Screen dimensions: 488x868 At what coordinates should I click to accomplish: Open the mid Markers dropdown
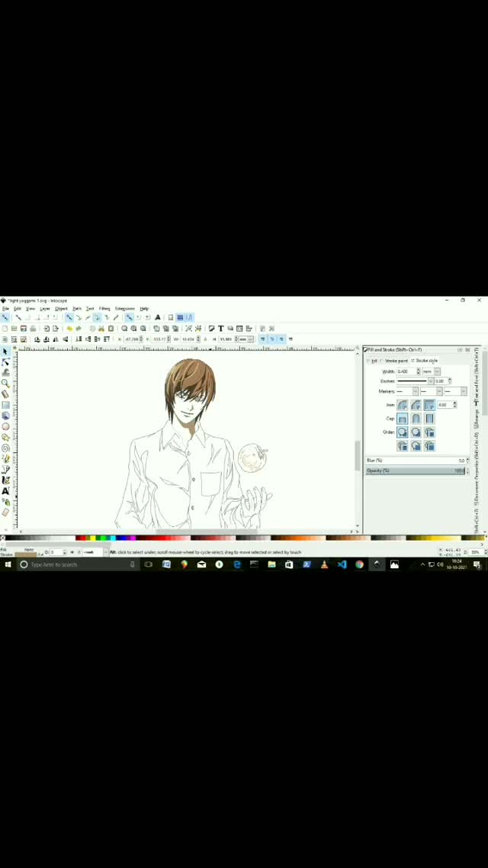432,391
